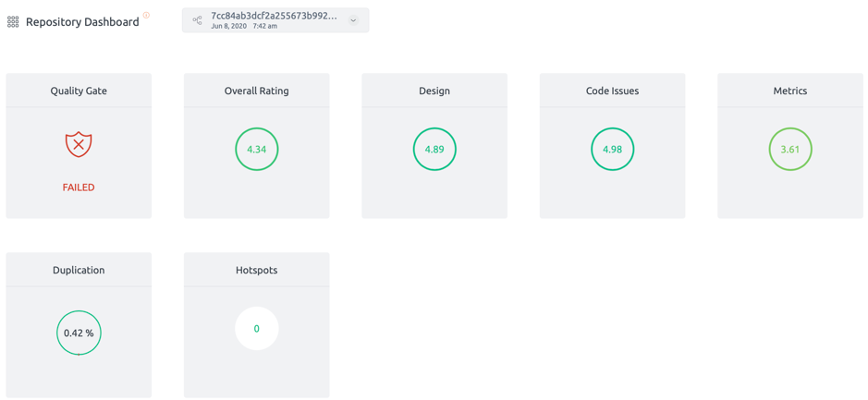Open the Overall Rating card header

256,91
